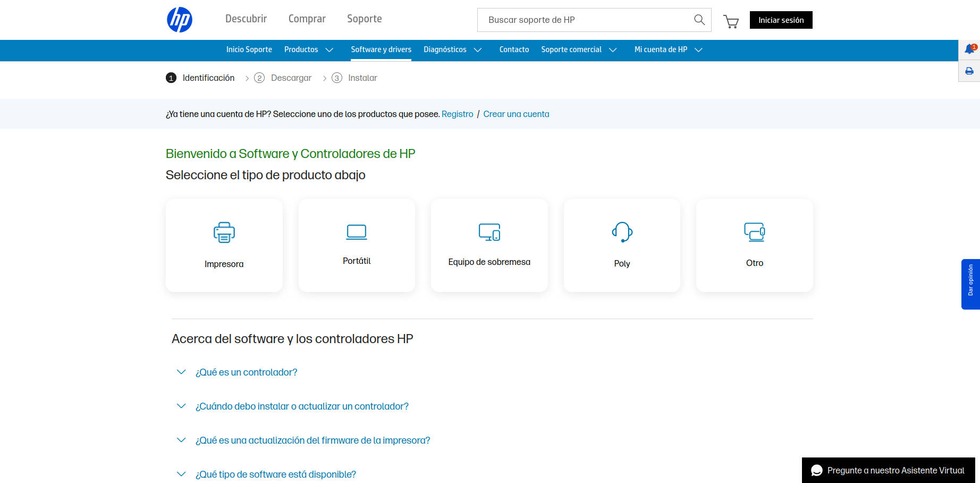
Task: Select the Soporte menu item
Action: (364, 19)
